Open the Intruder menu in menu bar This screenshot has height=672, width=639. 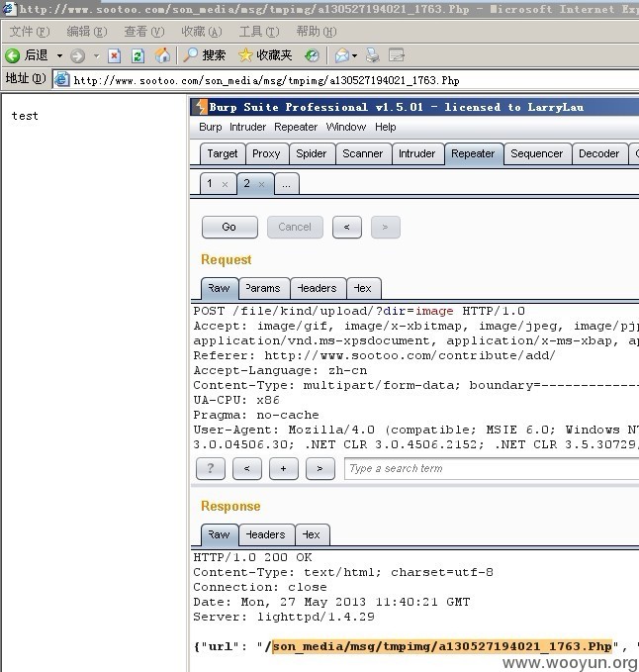click(247, 127)
